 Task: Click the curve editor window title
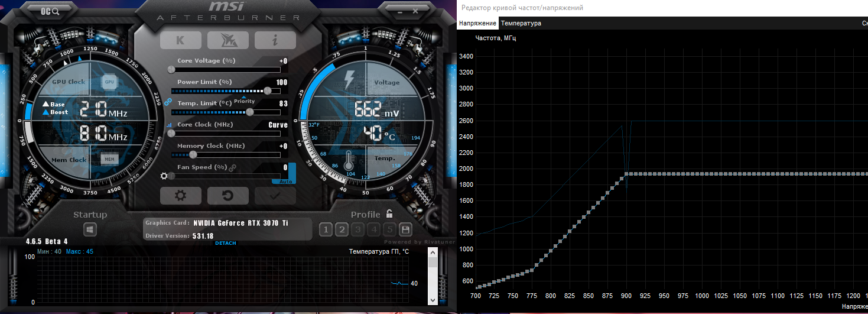tap(522, 8)
